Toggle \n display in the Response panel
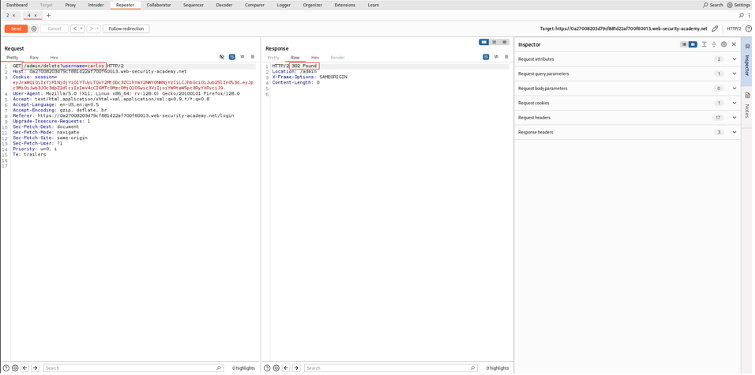Screen dimensions: 755x375 click(496, 57)
